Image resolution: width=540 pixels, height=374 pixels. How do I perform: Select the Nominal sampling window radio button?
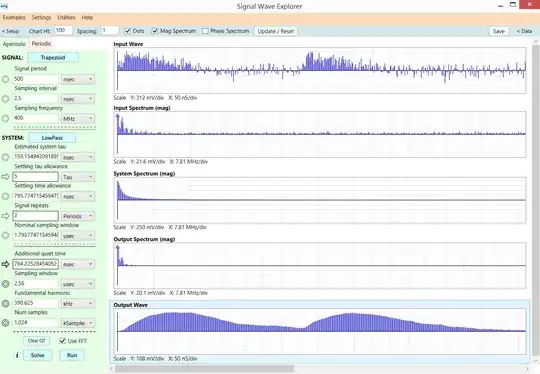tap(5, 236)
